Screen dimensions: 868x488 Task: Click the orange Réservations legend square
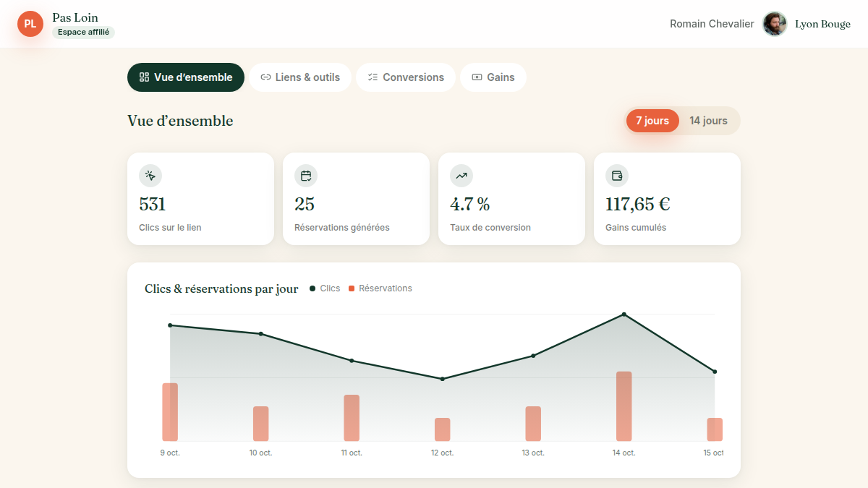tap(352, 288)
